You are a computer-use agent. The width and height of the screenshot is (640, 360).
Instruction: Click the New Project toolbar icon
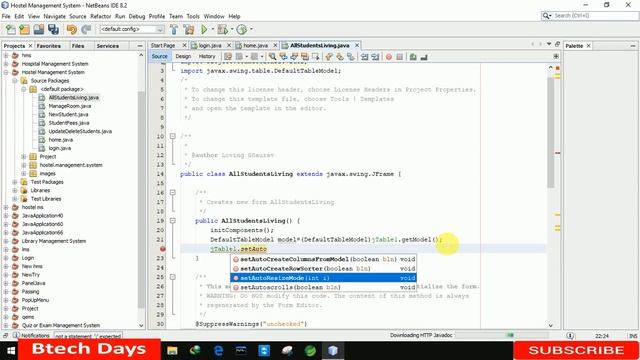(24, 29)
